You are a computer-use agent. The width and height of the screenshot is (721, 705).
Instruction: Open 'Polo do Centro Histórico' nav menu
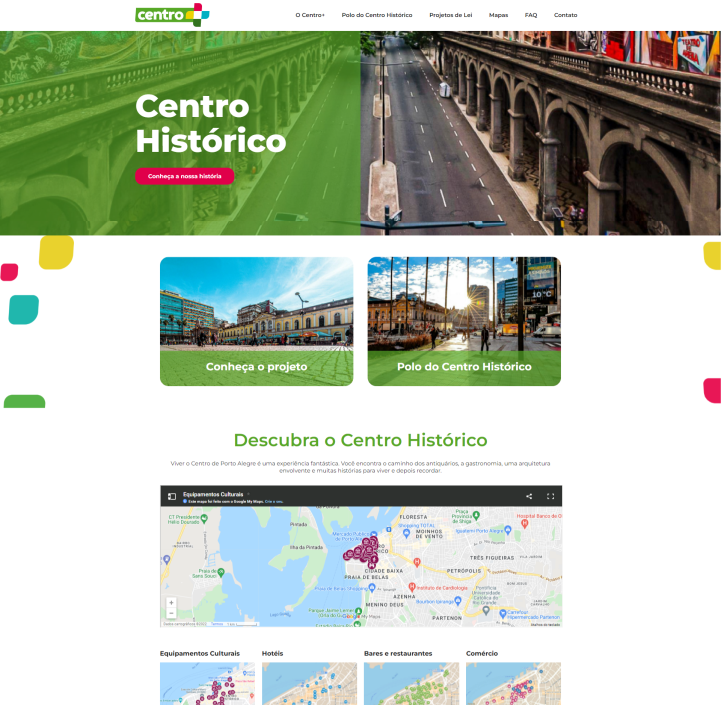tap(376, 15)
